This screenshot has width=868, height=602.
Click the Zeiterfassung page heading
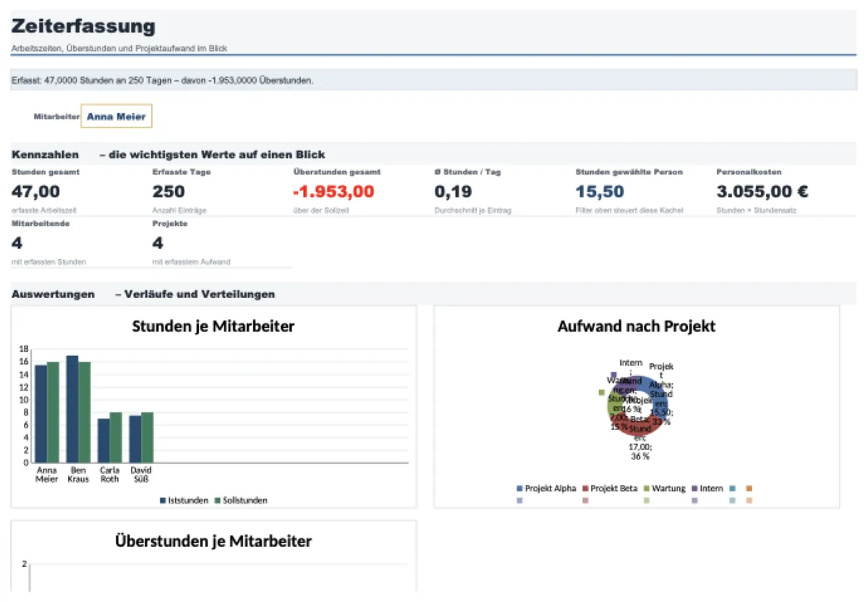[83, 27]
